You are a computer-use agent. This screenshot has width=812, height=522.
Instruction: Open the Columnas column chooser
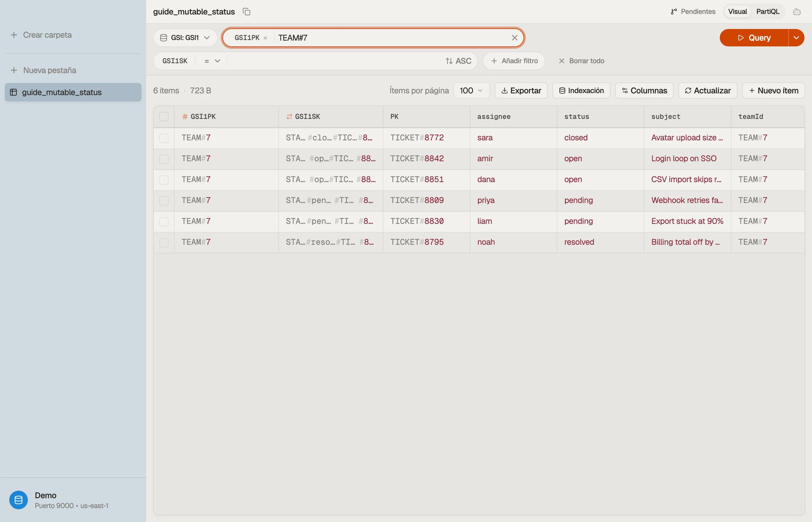(x=644, y=90)
